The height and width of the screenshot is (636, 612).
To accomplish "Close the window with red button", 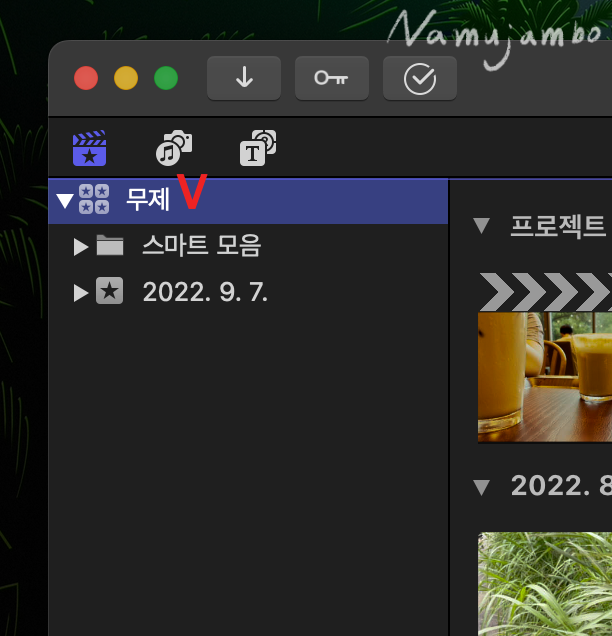I will (x=86, y=78).
